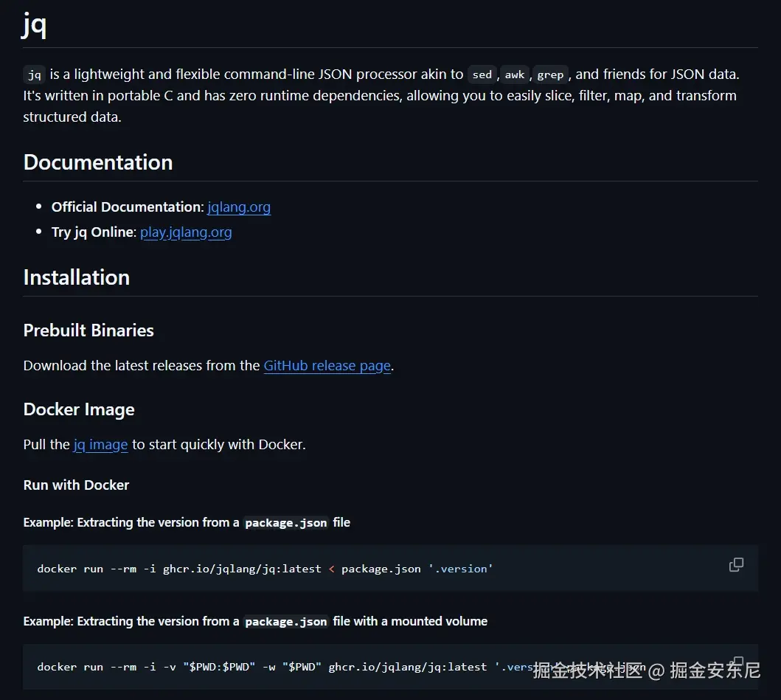Viewport: 781px width, 700px height.
Task: Open the GitHub release page link
Action: (327, 366)
